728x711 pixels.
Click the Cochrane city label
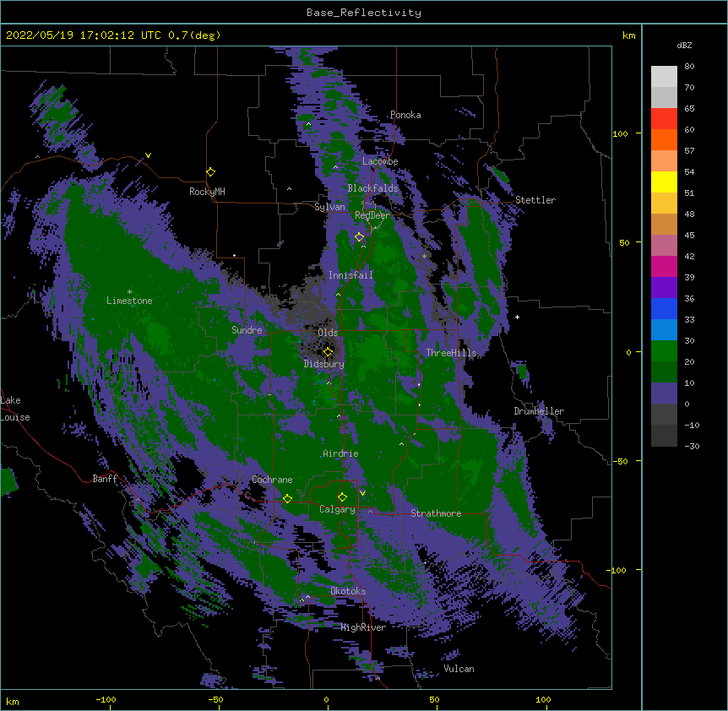tap(272, 480)
